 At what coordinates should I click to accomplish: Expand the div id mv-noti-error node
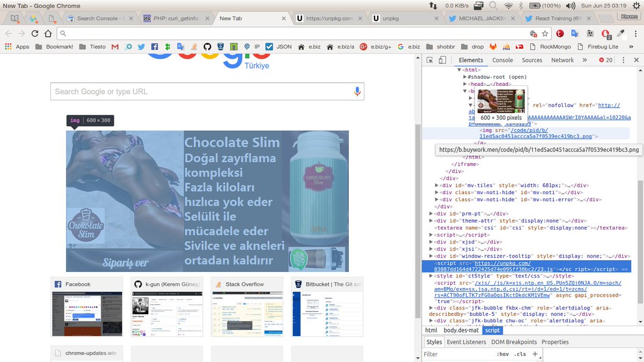pos(437,199)
